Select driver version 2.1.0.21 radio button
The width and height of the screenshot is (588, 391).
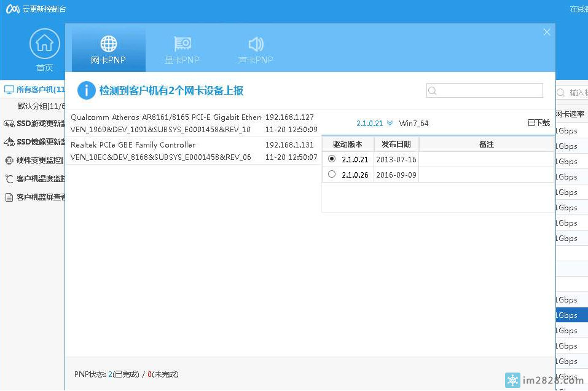[332, 159]
